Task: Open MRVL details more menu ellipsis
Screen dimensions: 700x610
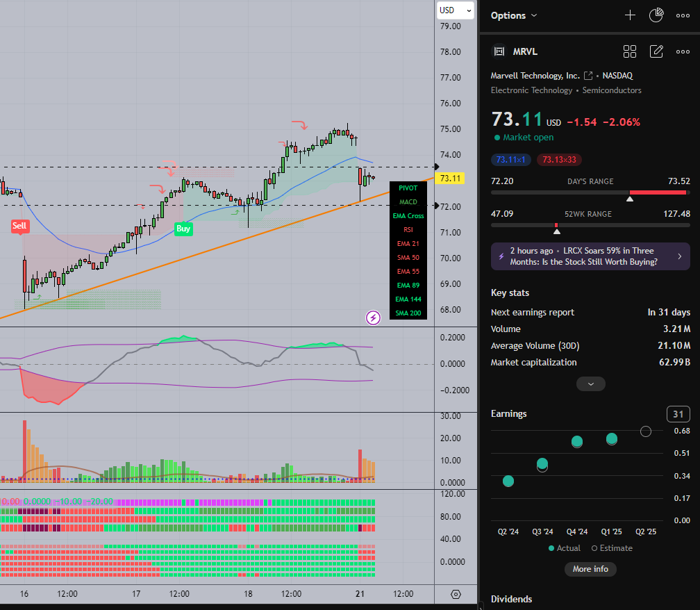Action: [683, 51]
